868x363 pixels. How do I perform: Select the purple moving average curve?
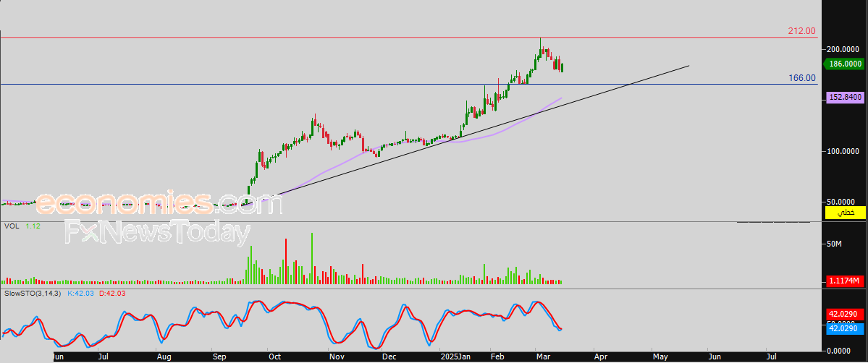tap(332, 168)
